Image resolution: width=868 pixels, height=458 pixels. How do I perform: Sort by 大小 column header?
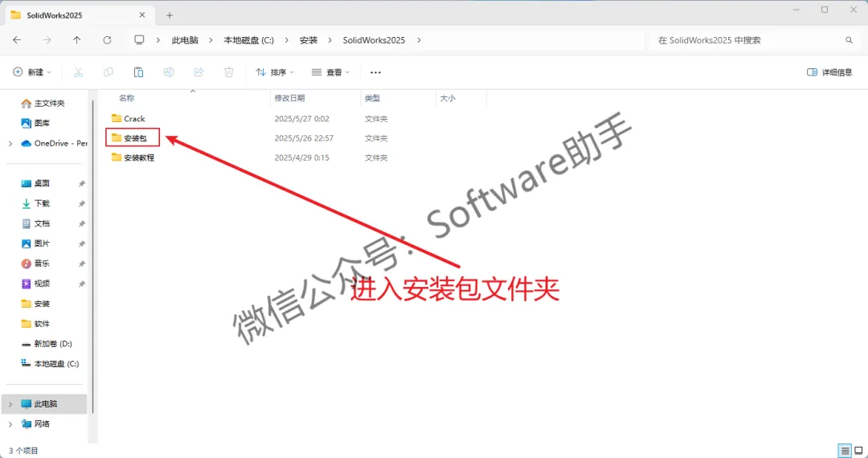[x=448, y=98]
